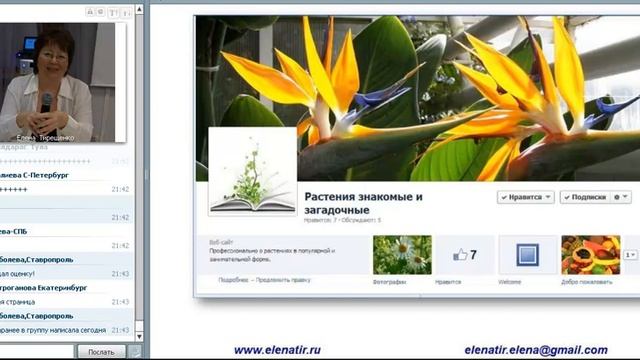Viewport: 640px width, 360px height.
Task: Click the chat message 'ал оценку!'
Action: (x=17, y=274)
